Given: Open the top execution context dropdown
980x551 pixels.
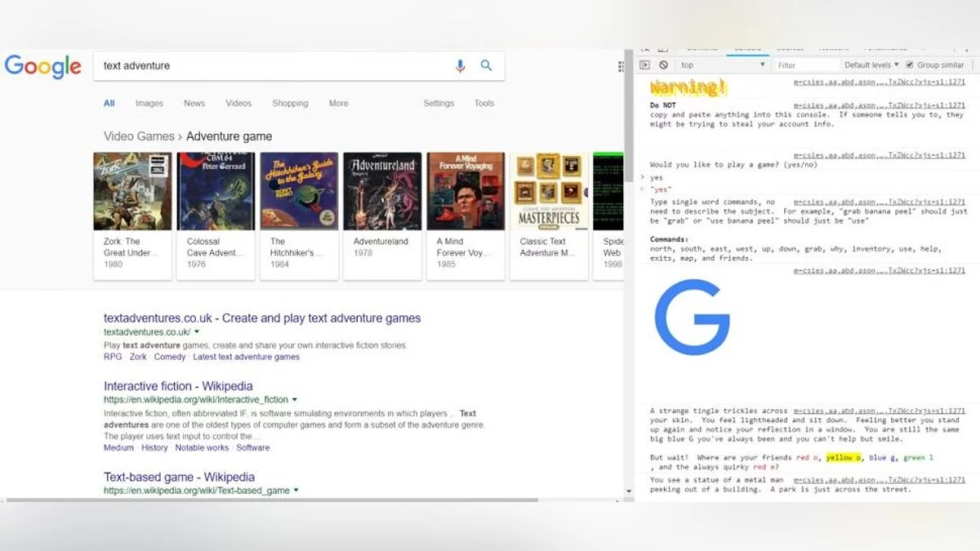Looking at the screenshot, I should [x=723, y=65].
